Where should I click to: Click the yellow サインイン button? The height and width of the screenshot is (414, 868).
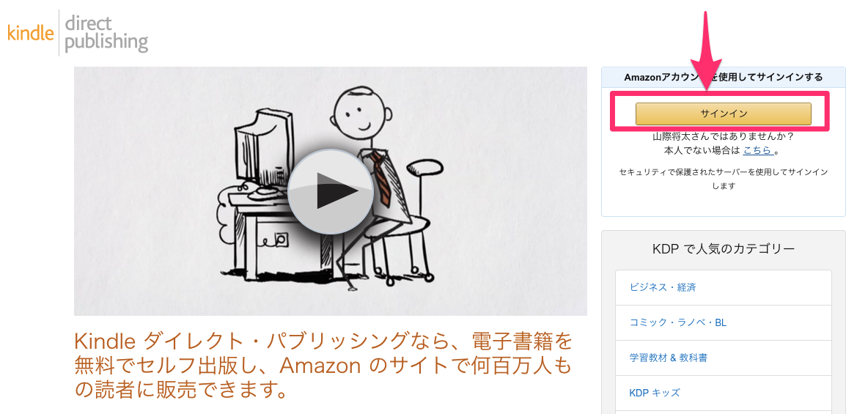click(x=723, y=114)
